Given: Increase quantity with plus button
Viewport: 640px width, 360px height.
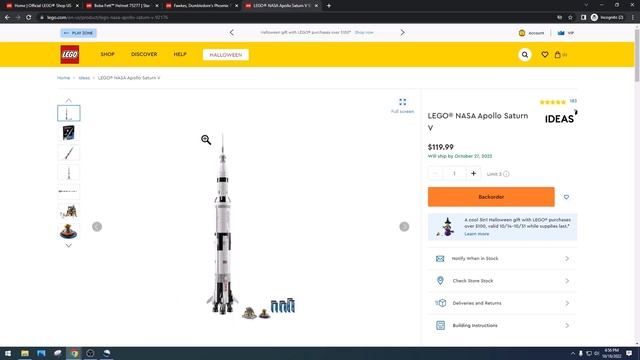Looking at the screenshot, I should coord(473,173).
